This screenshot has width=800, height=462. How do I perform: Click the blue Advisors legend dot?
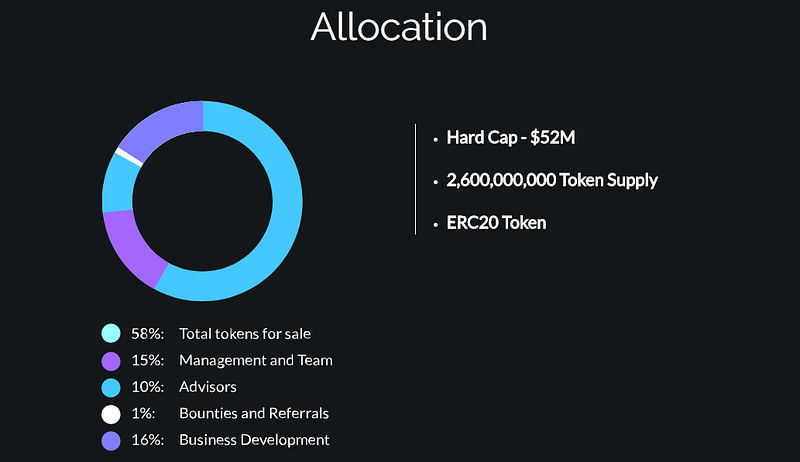pos(111,388)
